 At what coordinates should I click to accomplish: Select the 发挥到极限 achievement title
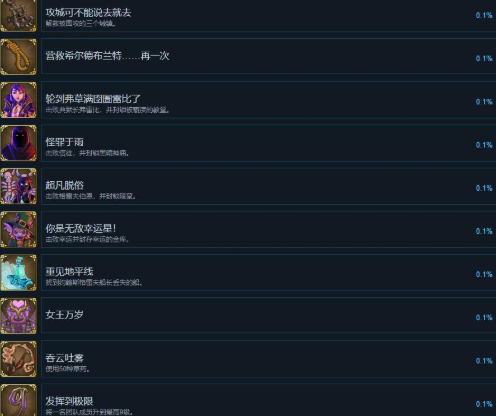click(x=69, y=401)
